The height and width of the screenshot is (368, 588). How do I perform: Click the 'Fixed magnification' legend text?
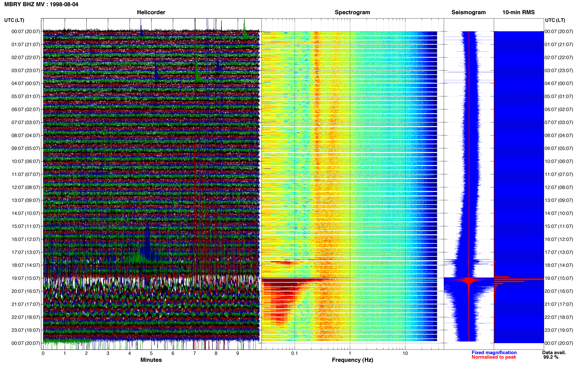(x=494, y=352)
